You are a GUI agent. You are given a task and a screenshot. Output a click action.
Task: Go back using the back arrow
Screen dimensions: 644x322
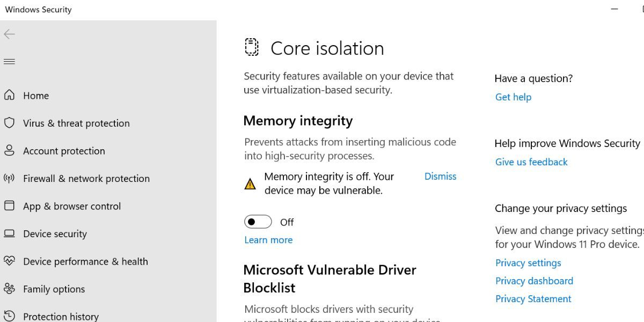[x=9, y=34]
